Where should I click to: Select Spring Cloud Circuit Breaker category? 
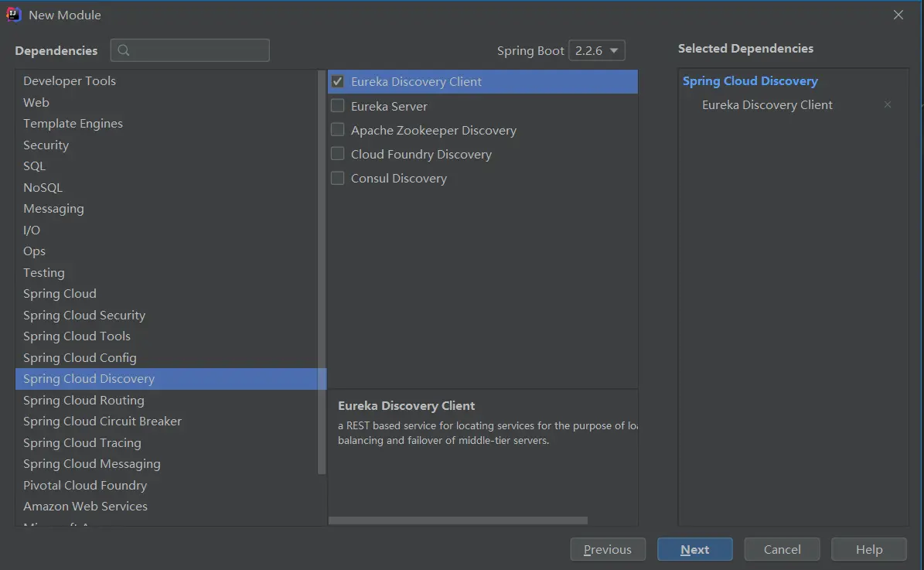(102, 422)
